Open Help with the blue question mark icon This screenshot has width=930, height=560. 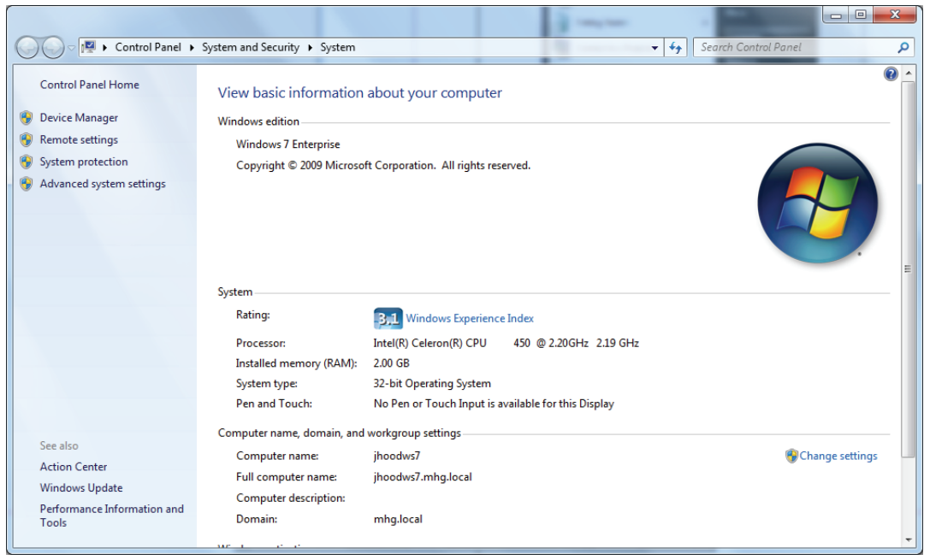[x=891, y=75]
